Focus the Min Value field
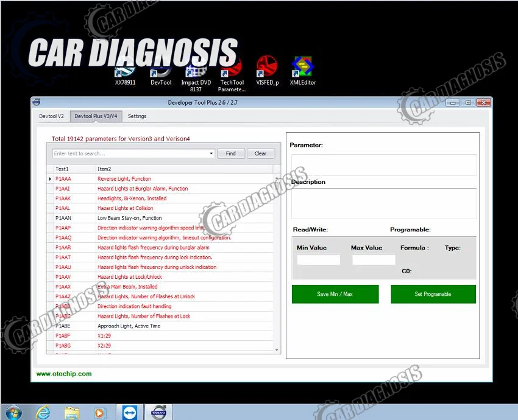The width and height of the screenshot is (518, 420). (319, 259)
